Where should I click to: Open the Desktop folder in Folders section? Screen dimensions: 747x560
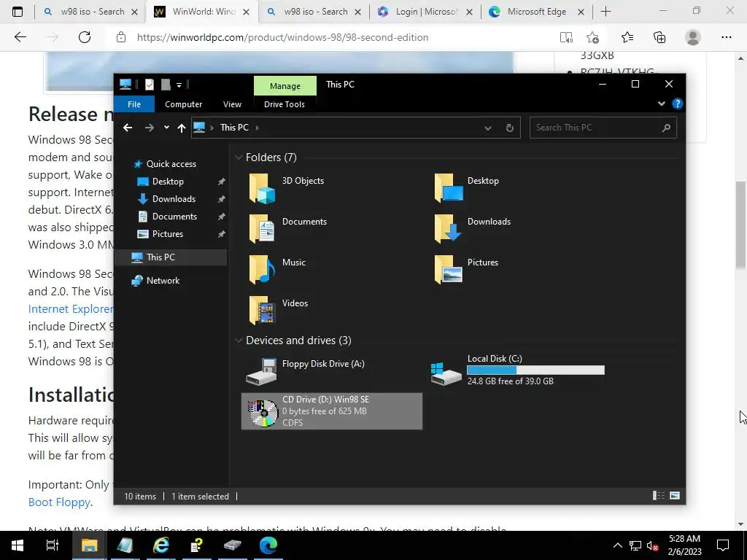point(449,188)
